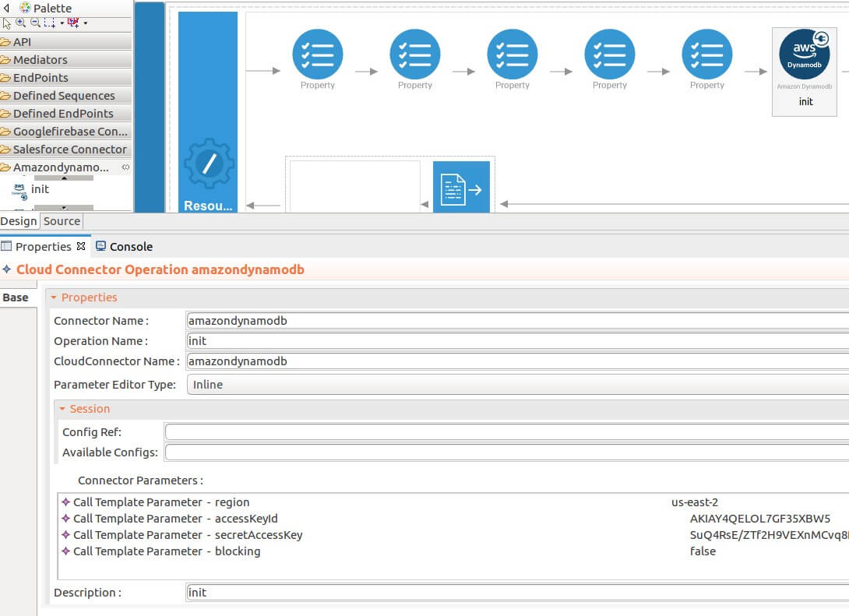
Task: Select the marquee selection tool in the Palette toolbar
Action: pyautogui.click(x=49, y=23)
